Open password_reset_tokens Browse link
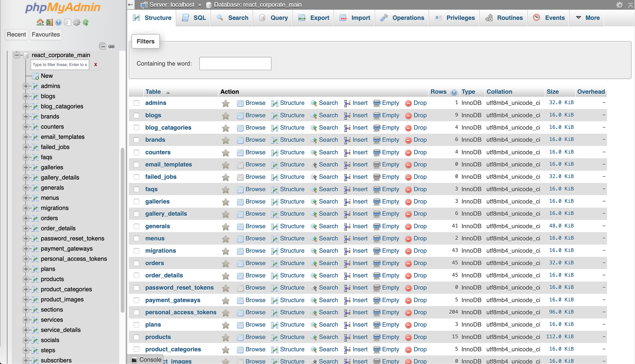The height and width of the screenshot is (364, 635). pos(255,288)
